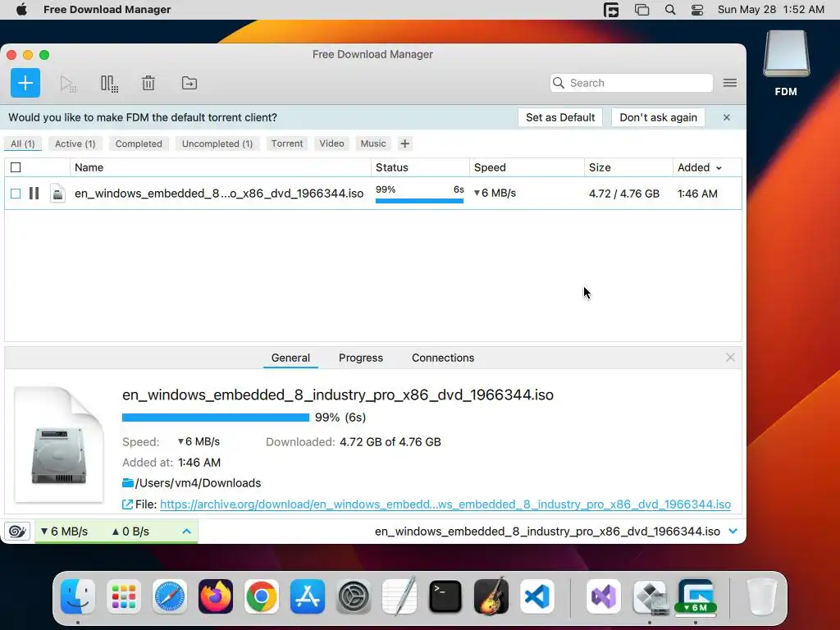Image resolution: width=840 pixels, height=630 pixels.
Task: Select the Music filter tab
Action: point(373,144)
